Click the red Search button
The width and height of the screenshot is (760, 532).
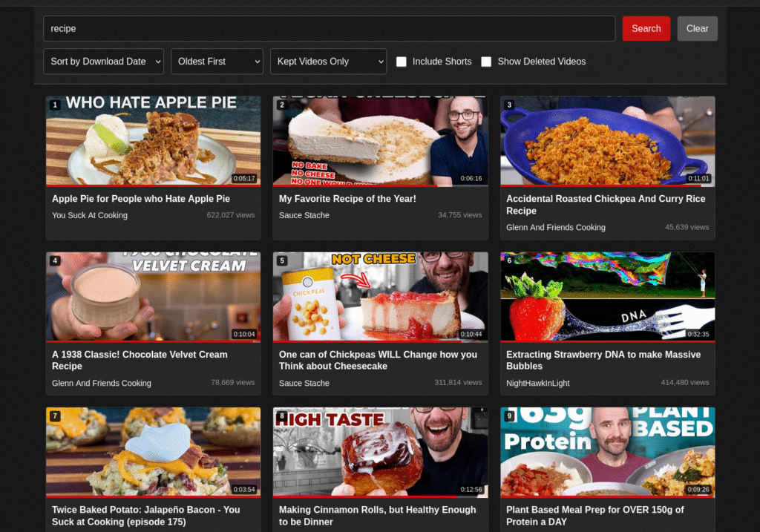pos(646,29)
